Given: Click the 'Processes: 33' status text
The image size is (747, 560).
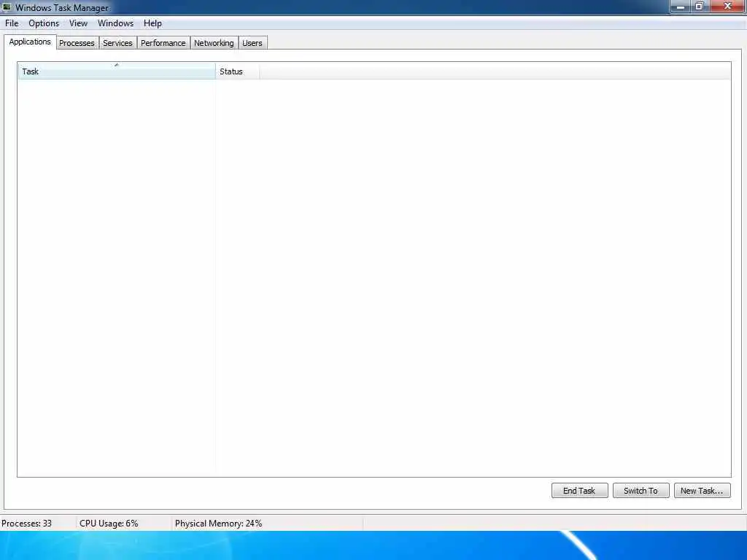Looking at the screenshot, I should tap(27, 524).
